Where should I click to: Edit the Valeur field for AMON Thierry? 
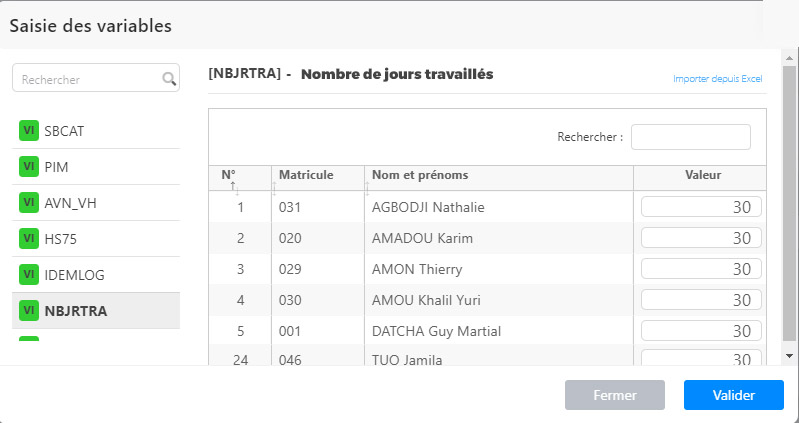tap(701, 269)
